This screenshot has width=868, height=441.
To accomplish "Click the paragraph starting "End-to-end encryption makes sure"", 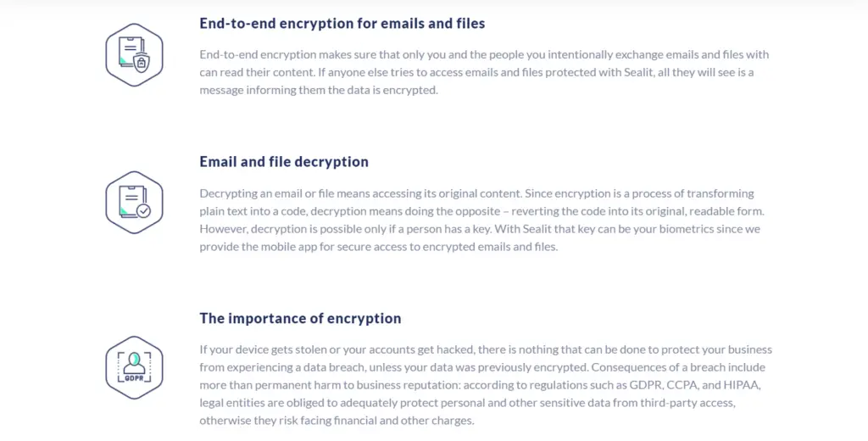I will pos(485,72).
